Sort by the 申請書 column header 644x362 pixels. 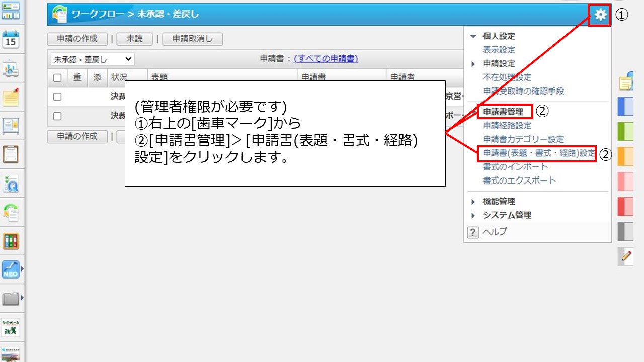pos(313,77)
